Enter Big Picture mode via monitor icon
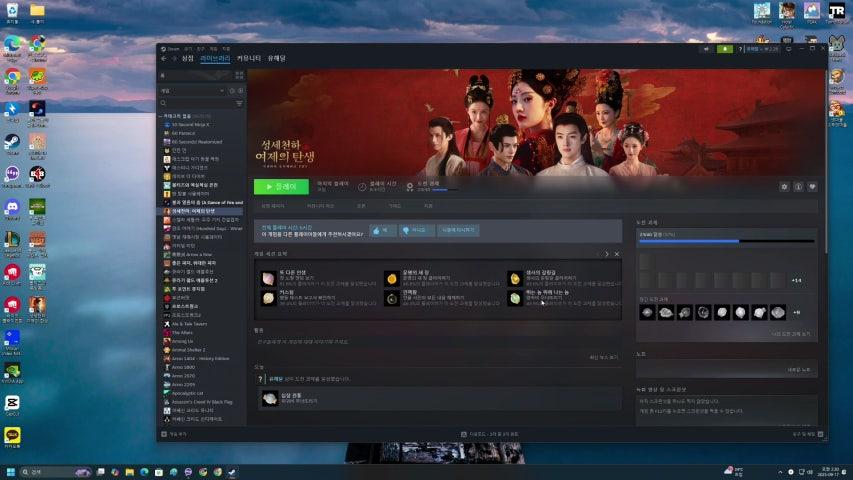This screenshot has width=853, height=480. (x=788, y=49)
